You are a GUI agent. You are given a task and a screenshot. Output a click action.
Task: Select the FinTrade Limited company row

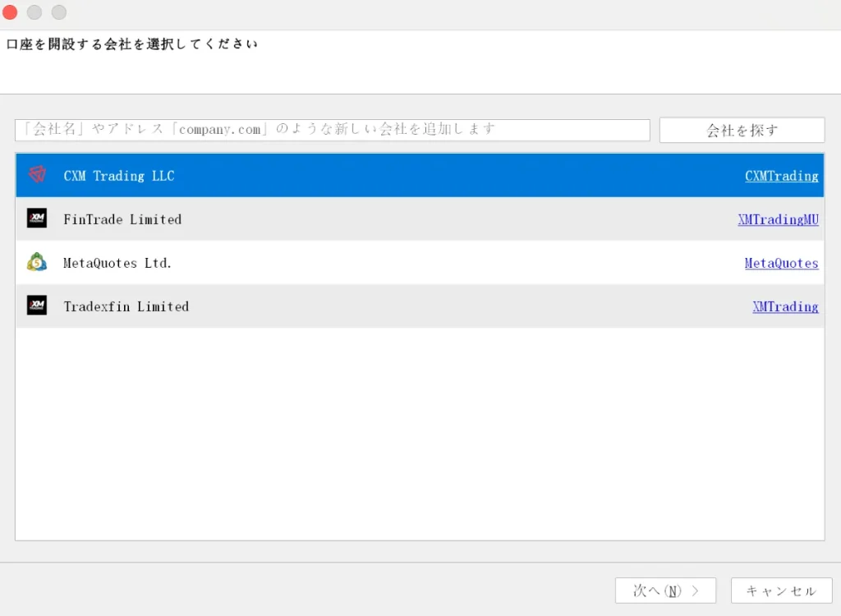[x=411, y=219]
